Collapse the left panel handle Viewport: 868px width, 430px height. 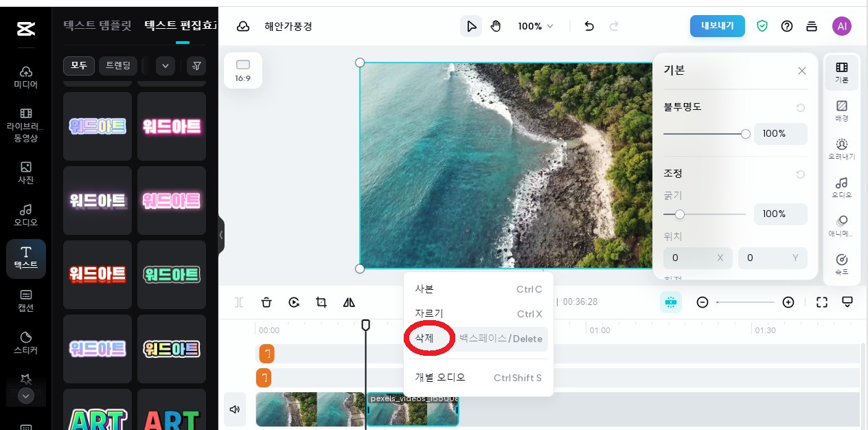[x=221, y=235]
